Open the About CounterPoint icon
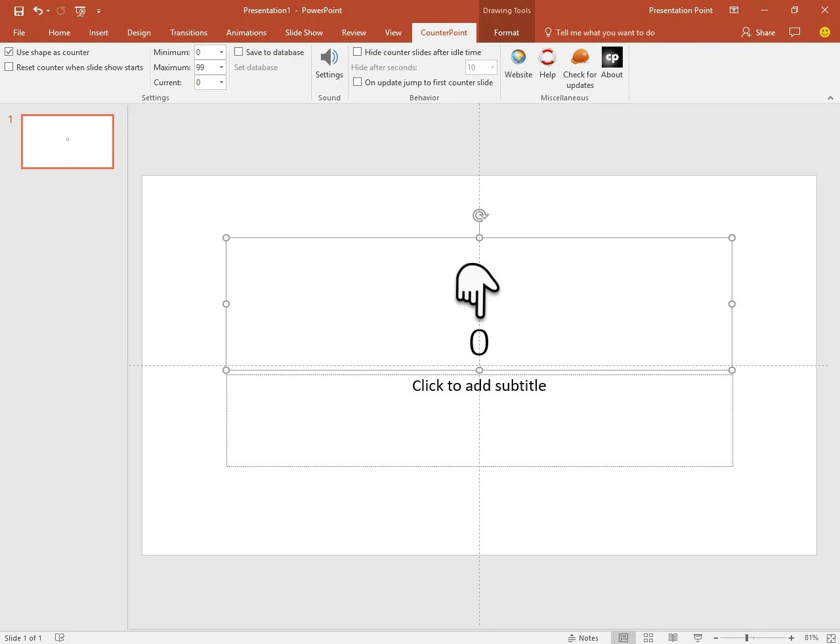The width and height of the screenshot is (840, 644). click(x=612, y=58)
